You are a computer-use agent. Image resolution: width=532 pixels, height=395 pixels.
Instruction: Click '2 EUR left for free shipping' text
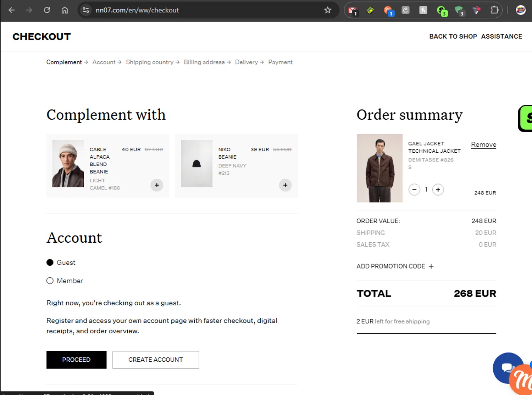coord(393,321)
